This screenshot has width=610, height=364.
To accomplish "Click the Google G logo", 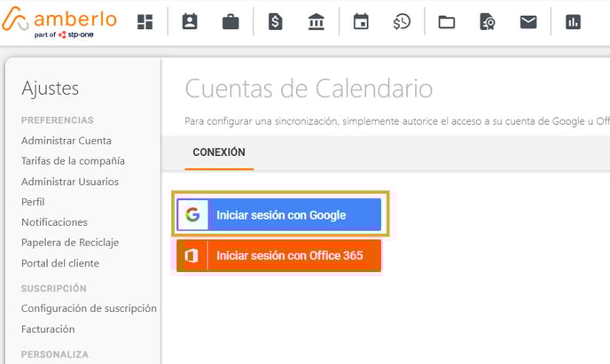I will pyautogui.click(x=192, y=214).
